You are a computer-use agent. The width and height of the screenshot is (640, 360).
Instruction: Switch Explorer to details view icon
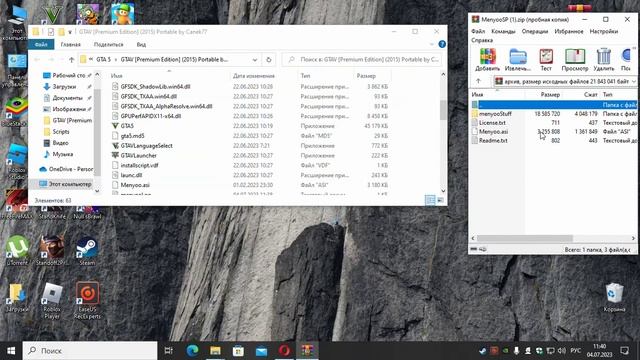coord(430,200)
